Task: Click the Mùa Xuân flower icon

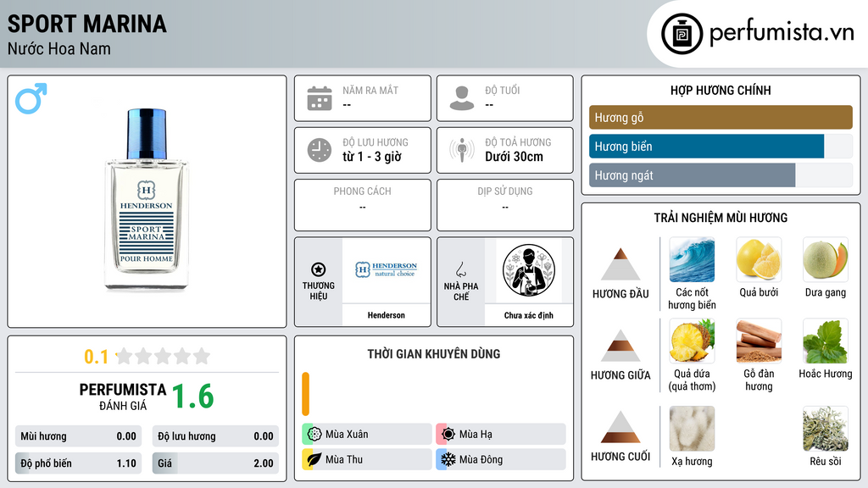Action: (x=314, y=434)
